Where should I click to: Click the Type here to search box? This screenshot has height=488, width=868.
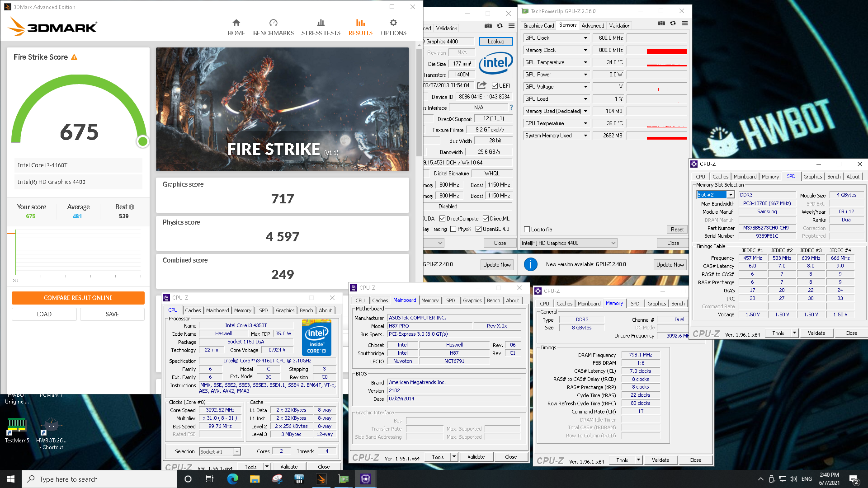[99, 479]
